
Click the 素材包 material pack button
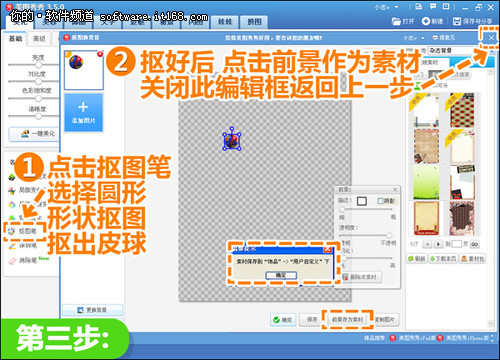[472, 259]
